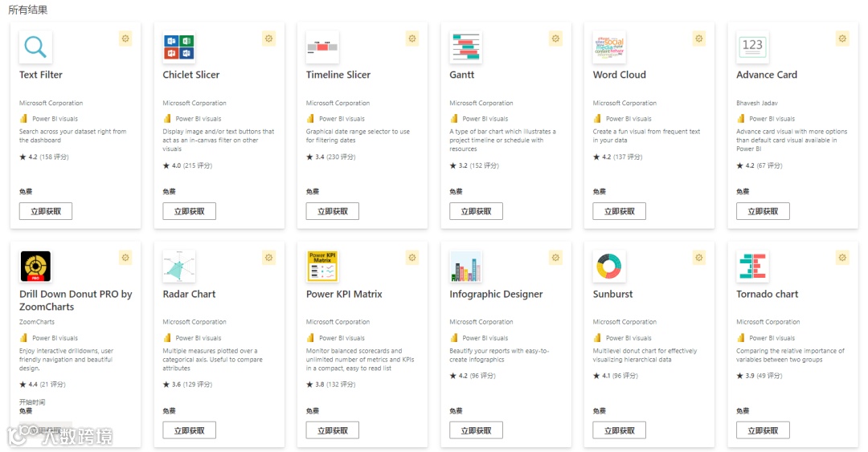Click the badge on Drill Down Donut card
This screenshot has height=452, width=868.
pos(125,258)
